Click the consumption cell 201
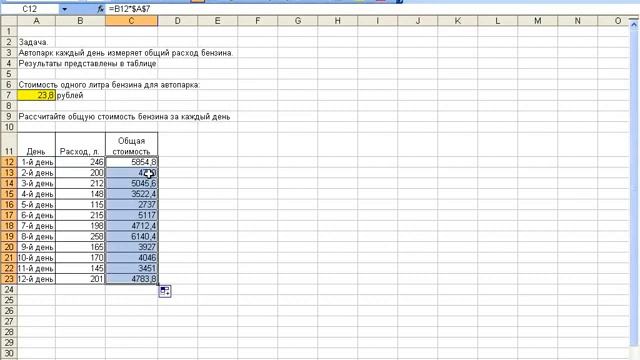This screenshot has width=640, height=360. coord(80,279)
